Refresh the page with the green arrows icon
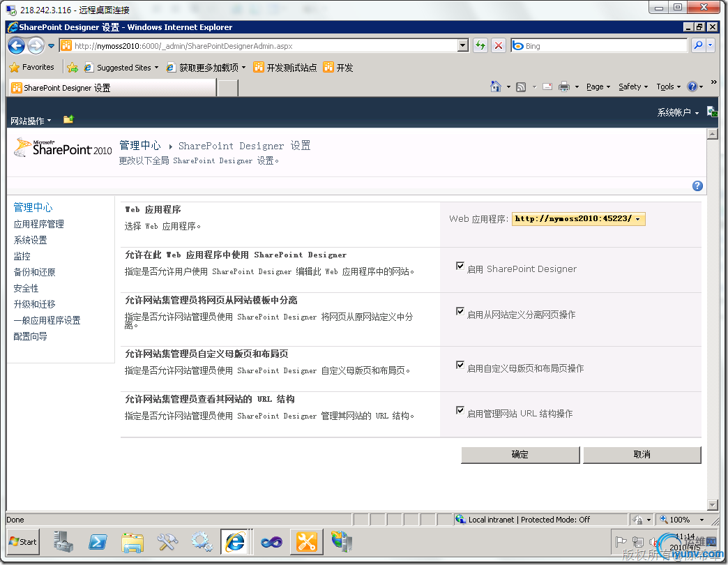This screenshot has width=728, height=565. [x=480, y=45]
